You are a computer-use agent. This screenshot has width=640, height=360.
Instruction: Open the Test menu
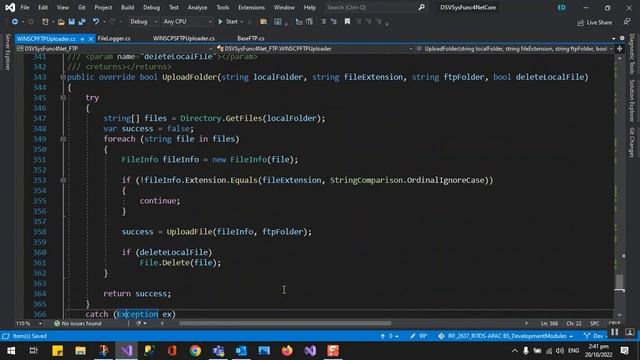coord(174,7)
